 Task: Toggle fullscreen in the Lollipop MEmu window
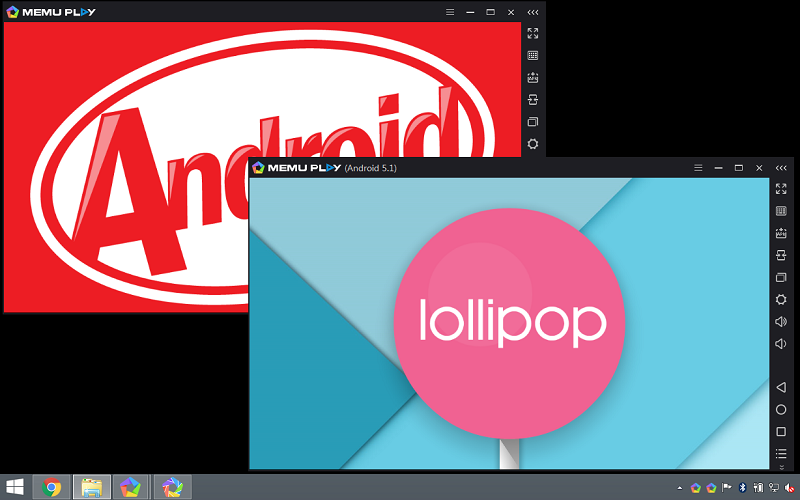(781, 189)
